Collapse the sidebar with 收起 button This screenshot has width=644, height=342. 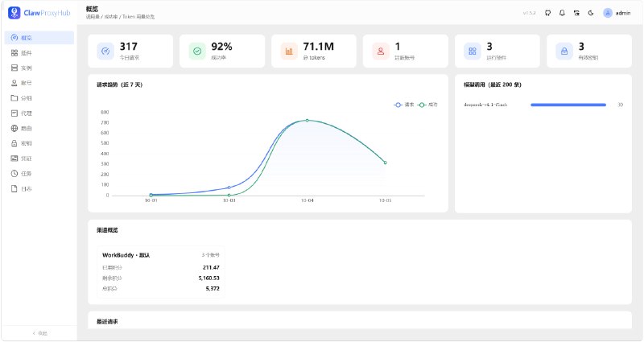tap(39, 333)
